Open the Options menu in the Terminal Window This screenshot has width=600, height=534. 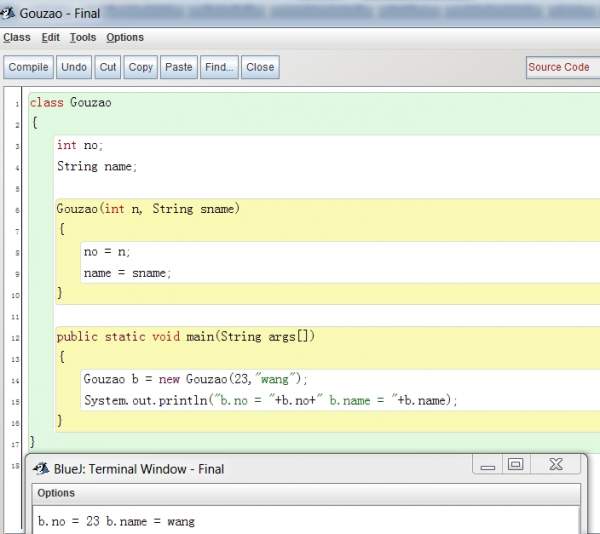pos(56,493)
